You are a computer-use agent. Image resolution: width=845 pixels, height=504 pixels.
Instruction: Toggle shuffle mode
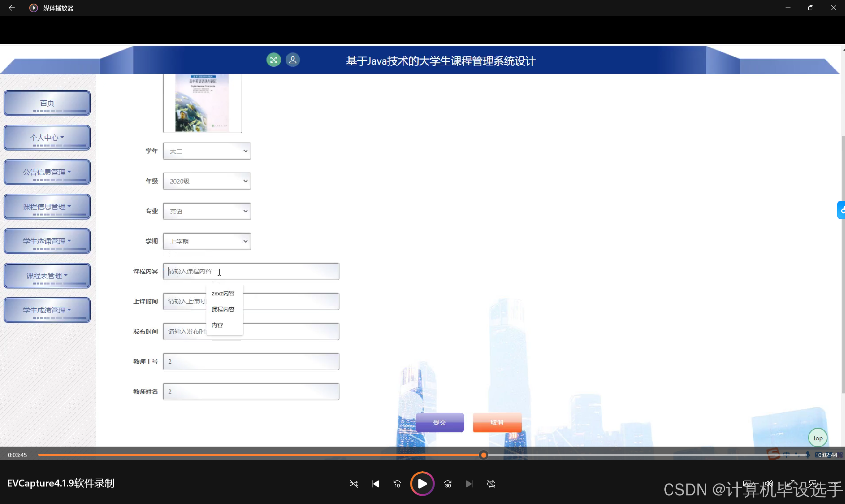click(353, 484)
